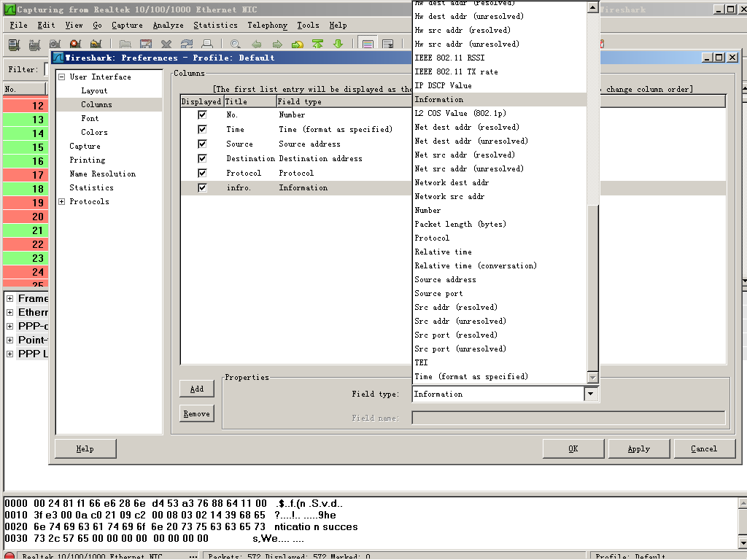Open the Capture menu
Viewport: 747px width, 560px height.
(127, 26)
